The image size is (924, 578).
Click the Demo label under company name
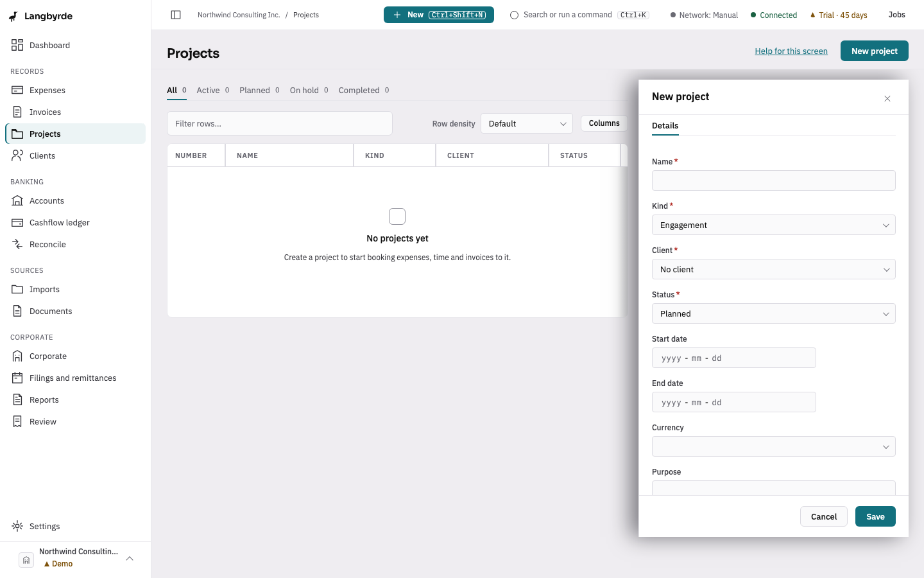click(x=58, y=564)
